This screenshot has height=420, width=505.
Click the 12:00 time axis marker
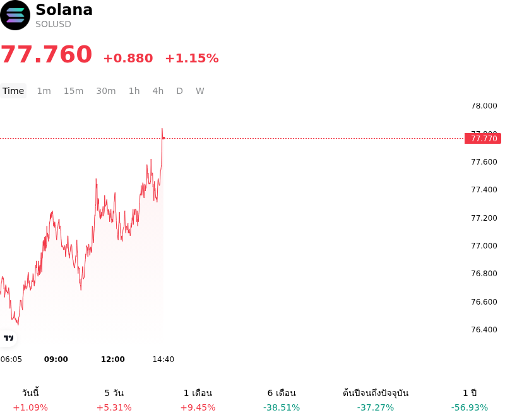tap(113, 359)
